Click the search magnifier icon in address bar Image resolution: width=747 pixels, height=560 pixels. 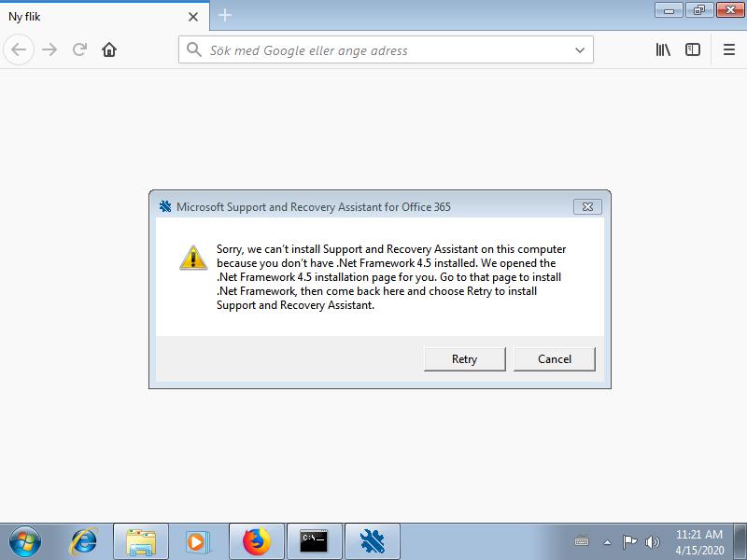(x=193, y=49)
